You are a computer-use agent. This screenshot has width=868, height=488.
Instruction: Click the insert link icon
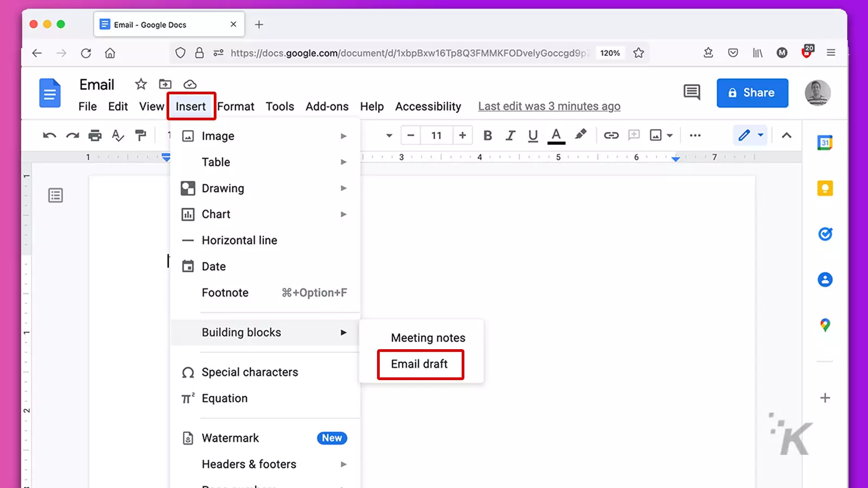point(611,136)
